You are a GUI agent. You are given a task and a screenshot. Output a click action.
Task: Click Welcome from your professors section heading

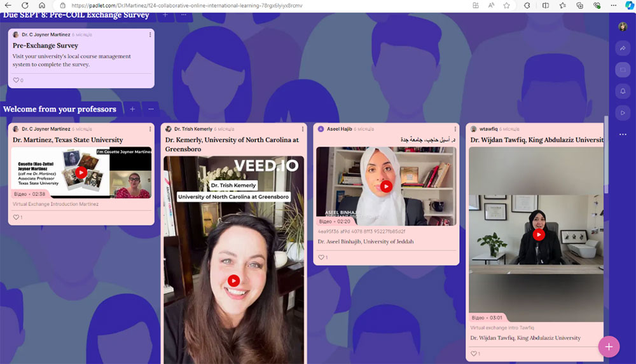60,109
